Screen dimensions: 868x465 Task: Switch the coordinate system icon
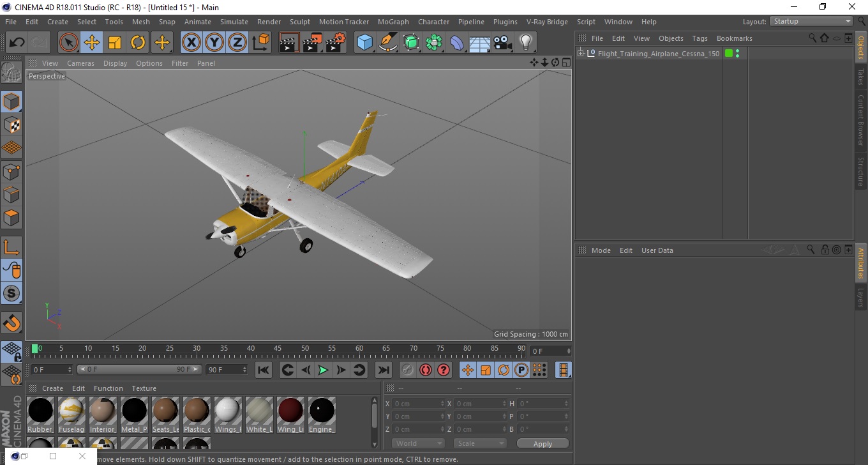(260, 43)
